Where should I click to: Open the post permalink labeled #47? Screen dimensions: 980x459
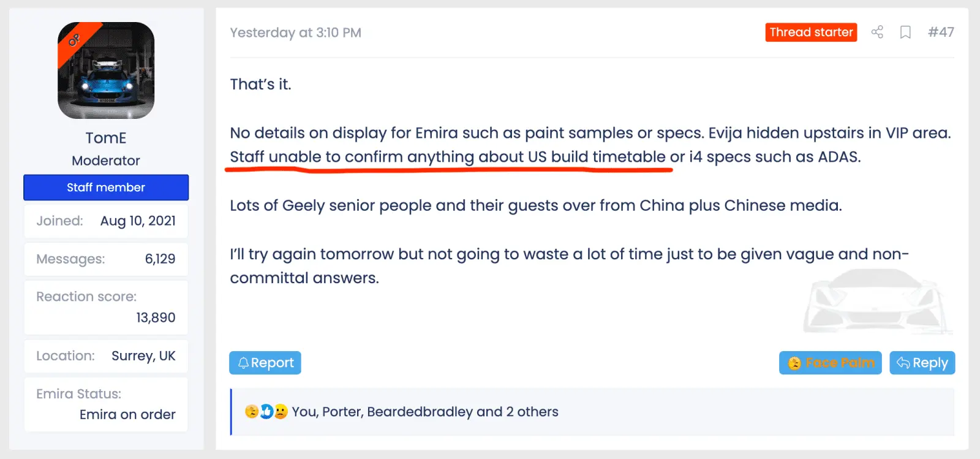point(941,32)
